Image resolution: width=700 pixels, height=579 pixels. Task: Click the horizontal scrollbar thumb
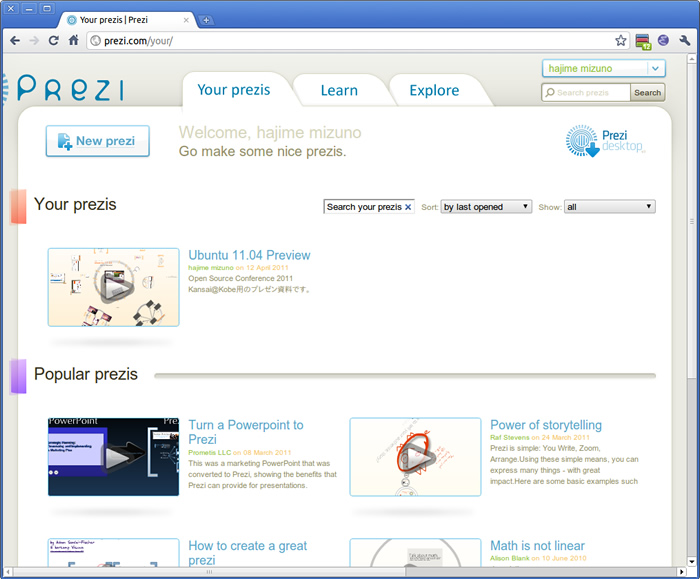209,571
